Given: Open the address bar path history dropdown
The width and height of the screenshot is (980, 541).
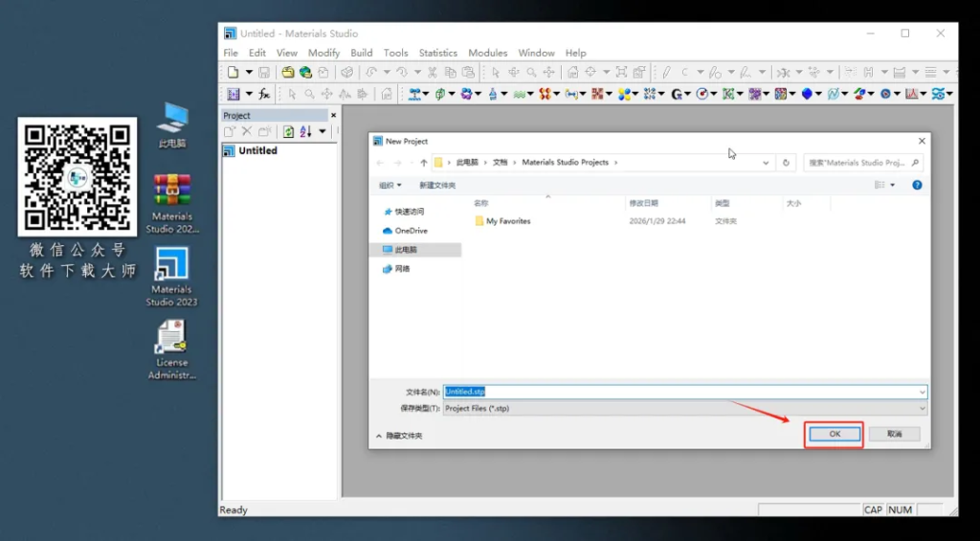Looking at the screenshot, I should [766, 163].
